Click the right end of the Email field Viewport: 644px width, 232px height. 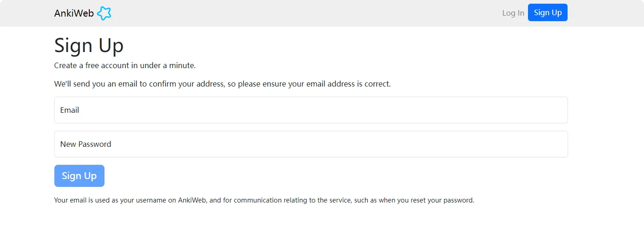click(x=552, y=110)
